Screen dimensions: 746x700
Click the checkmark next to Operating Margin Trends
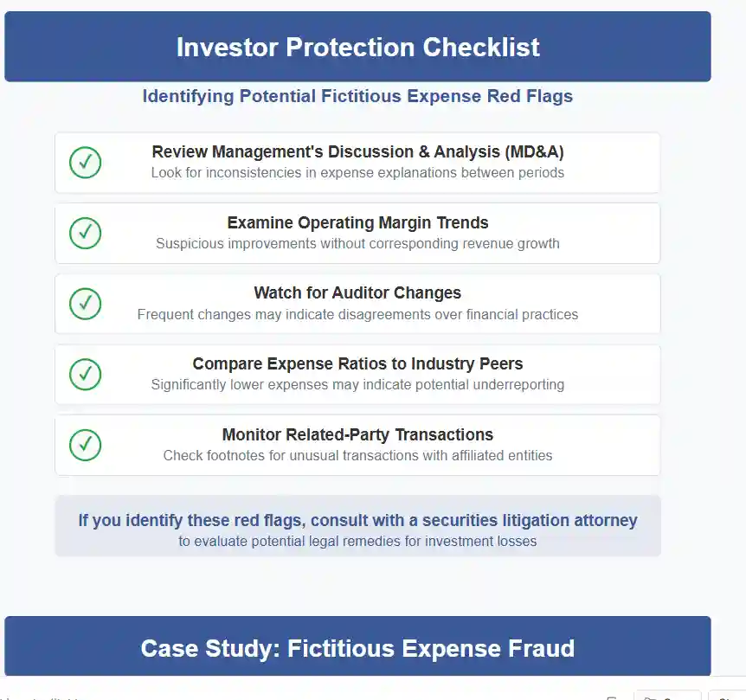86,233
